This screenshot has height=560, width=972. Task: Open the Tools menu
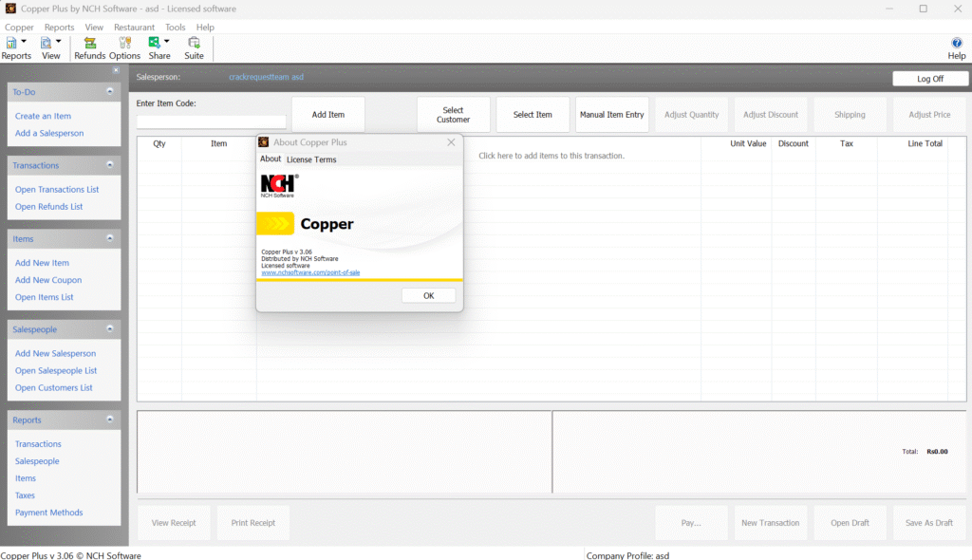(x=175, y=28)
